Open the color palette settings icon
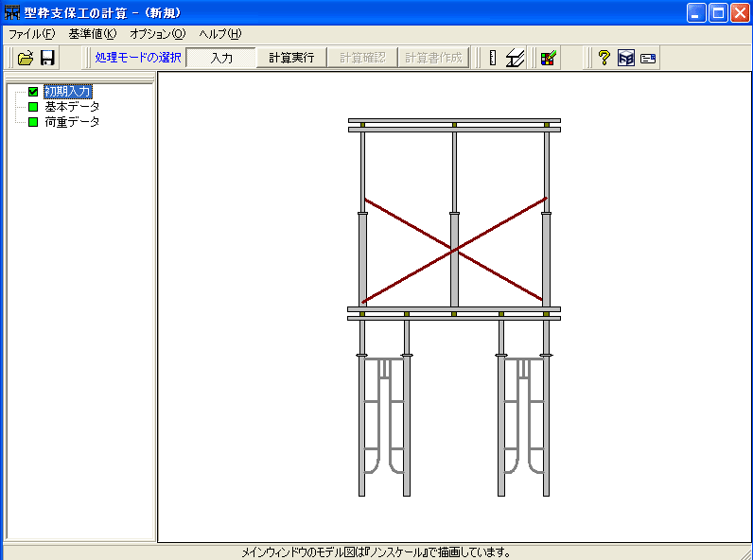 coord(549,58)
